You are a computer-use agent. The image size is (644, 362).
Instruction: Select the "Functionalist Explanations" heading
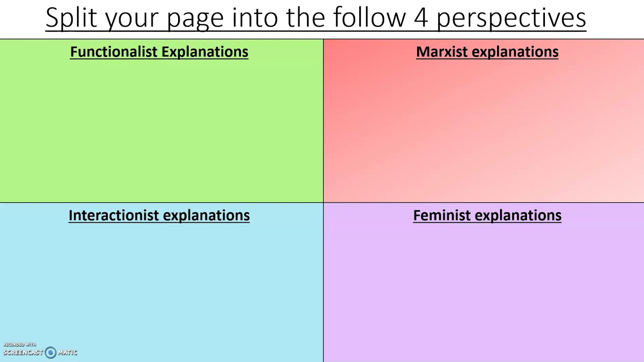point(159,52)
